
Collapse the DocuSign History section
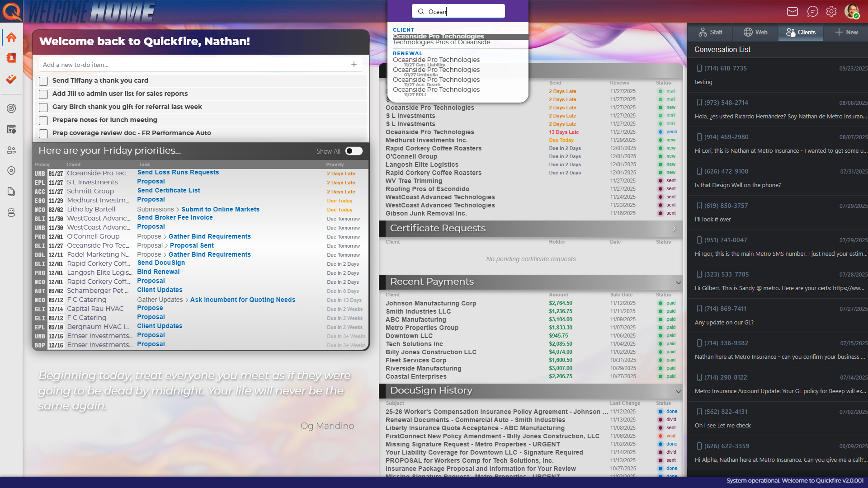pyautogui.click(x=678, y=391)
